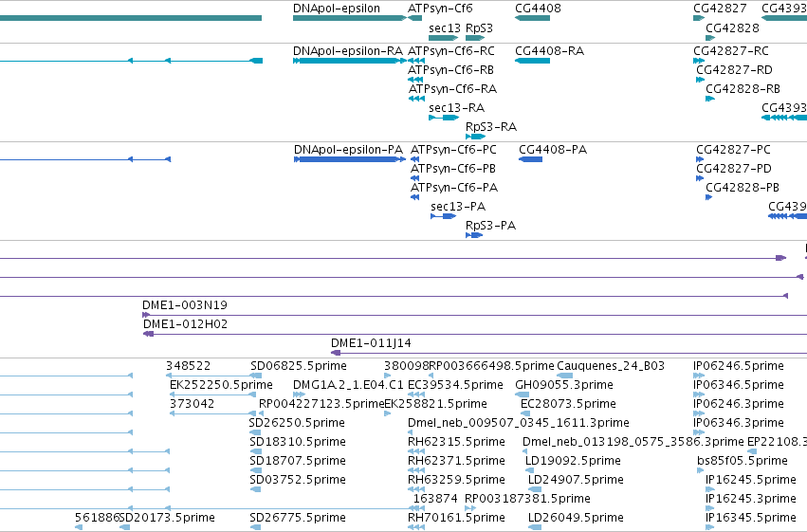The image size is (807, 532).
Task: Select EST SD20173.5prime
Action: (125, 528)
